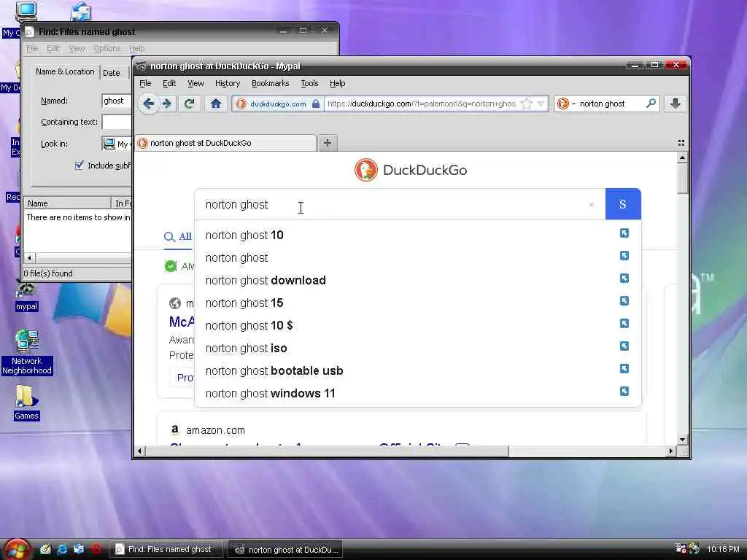Click the magnifier in the browser search box
This screenshot has width=747, height=560.
651,104
